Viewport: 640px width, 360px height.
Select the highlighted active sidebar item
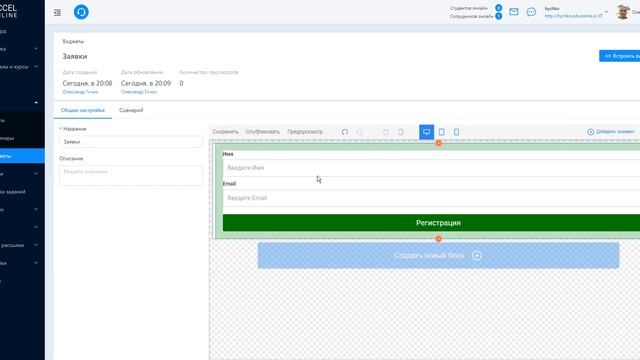pos(22,156)
